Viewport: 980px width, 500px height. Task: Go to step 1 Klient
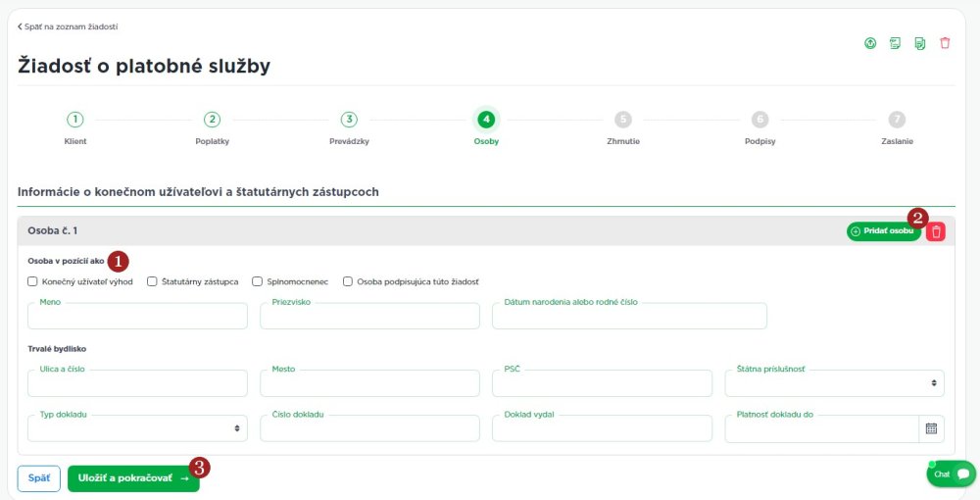[75, 120]
